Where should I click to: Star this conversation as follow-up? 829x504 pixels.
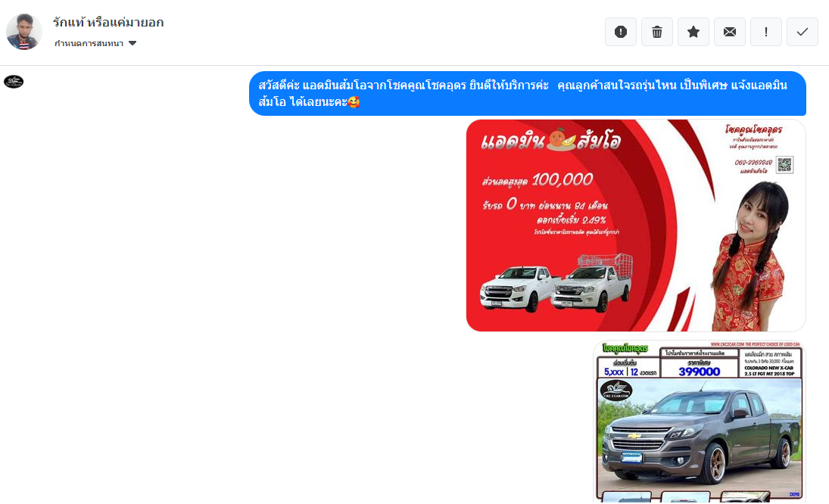pos(693,32)
